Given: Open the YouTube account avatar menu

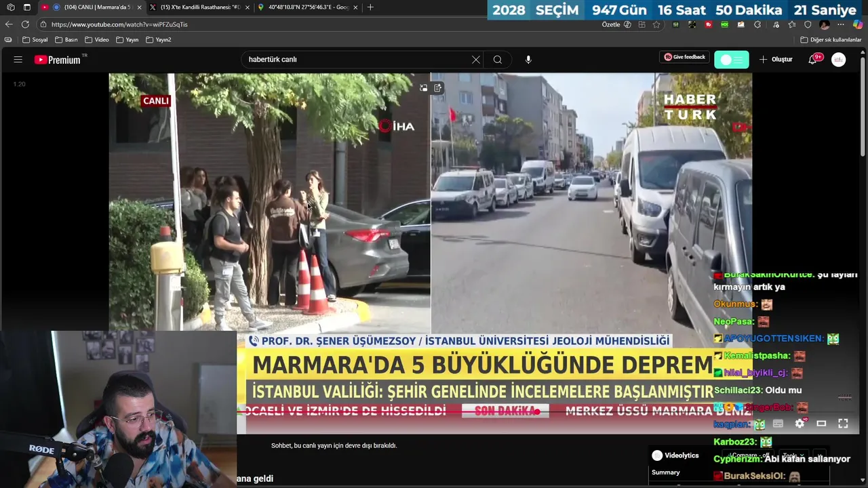Looking at the screenshot, I should 839,60.
